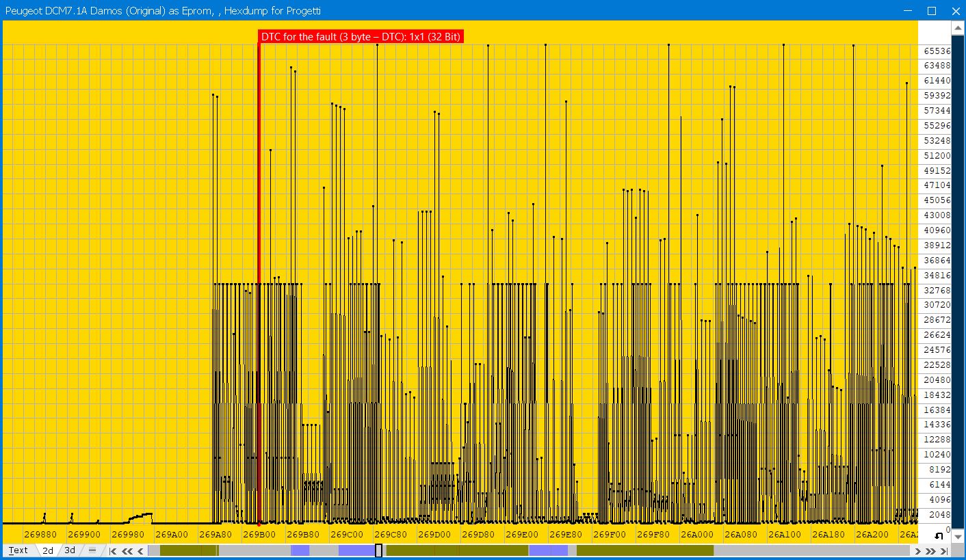Viewport: 966px width, 560px height.
Task: Click the horizontal lines tab icon
Action: [92, 550]
